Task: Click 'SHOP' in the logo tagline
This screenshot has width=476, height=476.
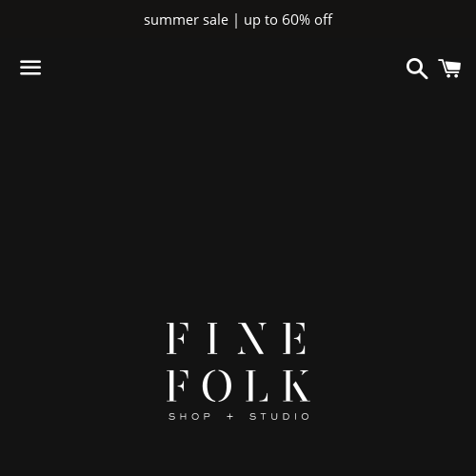Action: tap(189, 416)
